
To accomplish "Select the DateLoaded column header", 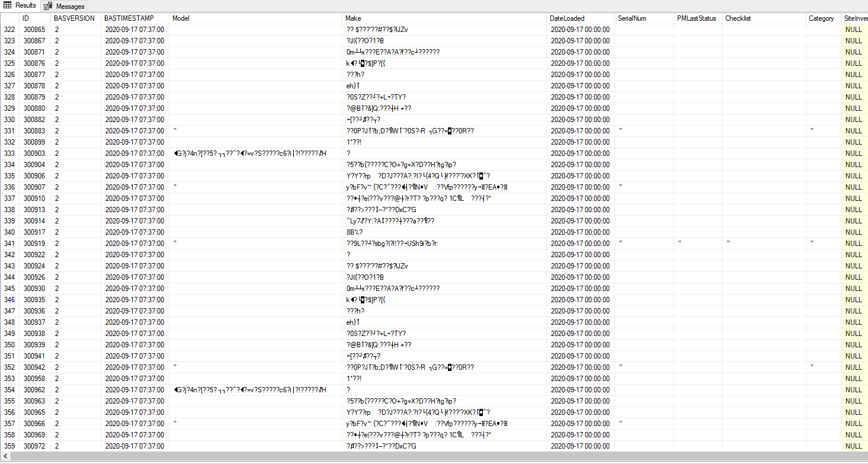I will click(x=582, y=18).
